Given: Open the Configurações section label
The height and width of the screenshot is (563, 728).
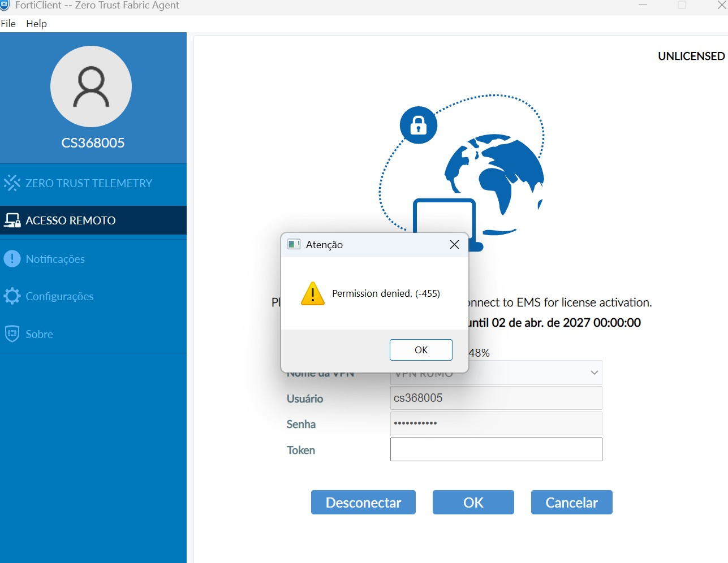Looking at the screenshot, I should [59, 296].
